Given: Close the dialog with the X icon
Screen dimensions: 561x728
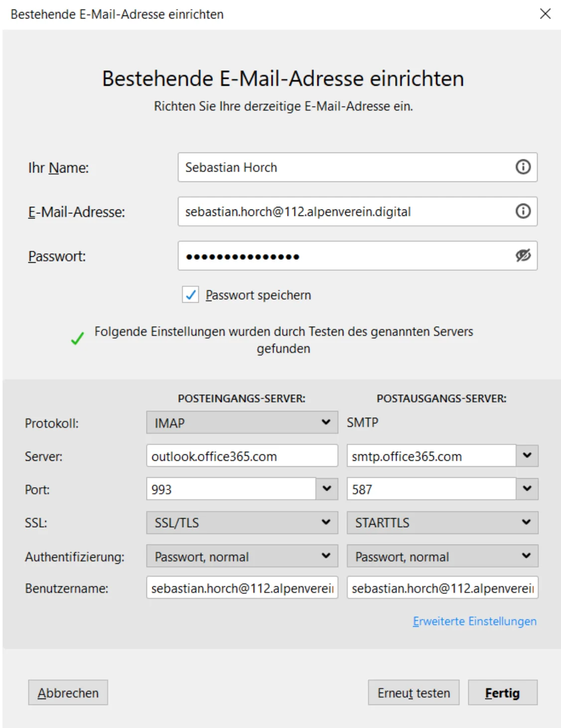Looking at the screenshot, I should coord(545,14).
